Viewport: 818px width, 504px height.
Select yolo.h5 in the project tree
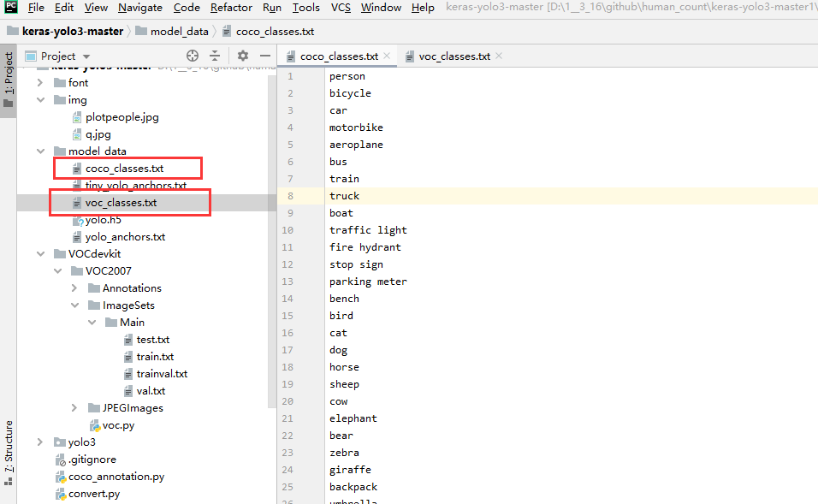pos(104,220)
